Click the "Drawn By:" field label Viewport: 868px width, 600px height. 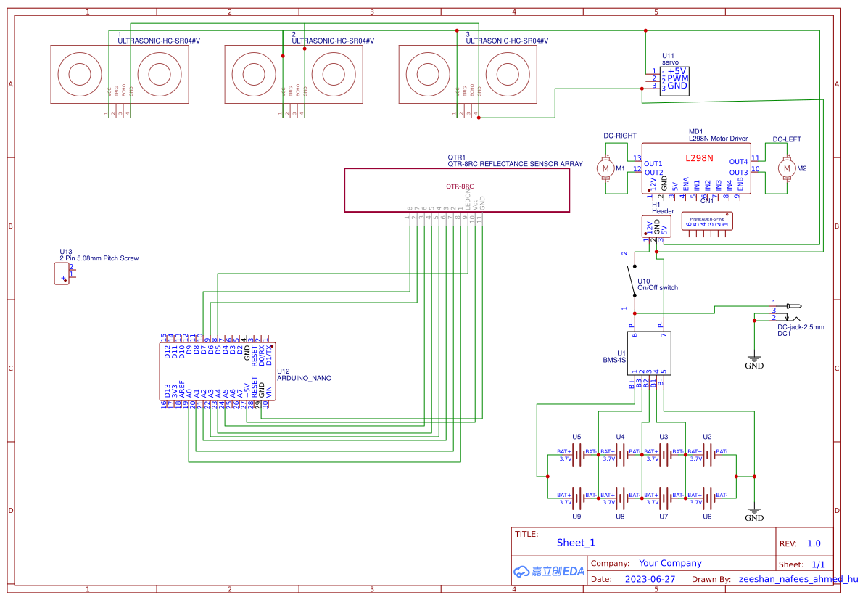711,579
